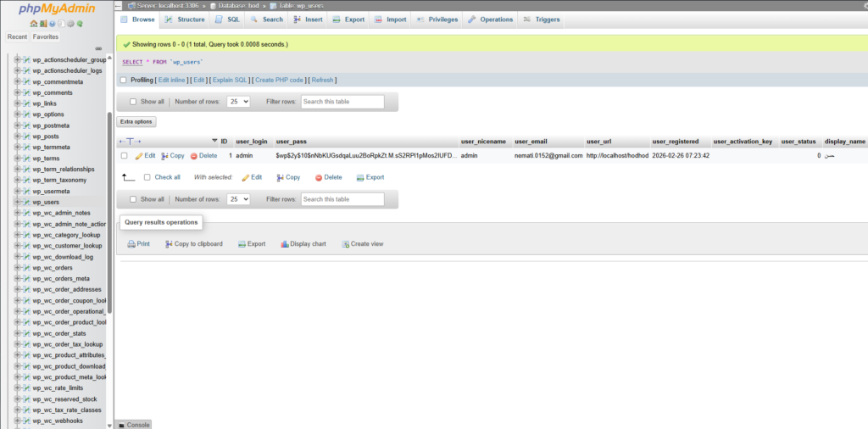Open the Structure tab
This screenshot has height=429, width=868.
[184, 19]
